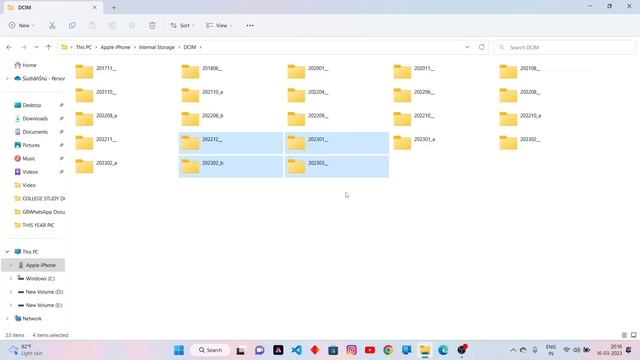
Task: Open the weather widget on taskbar
Action: 27,350
